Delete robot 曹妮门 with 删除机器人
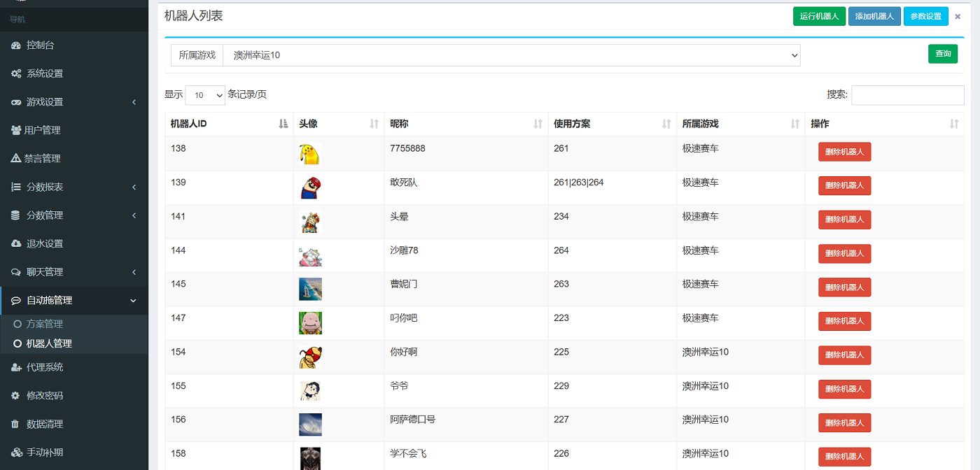 click(x=844, y=287)
